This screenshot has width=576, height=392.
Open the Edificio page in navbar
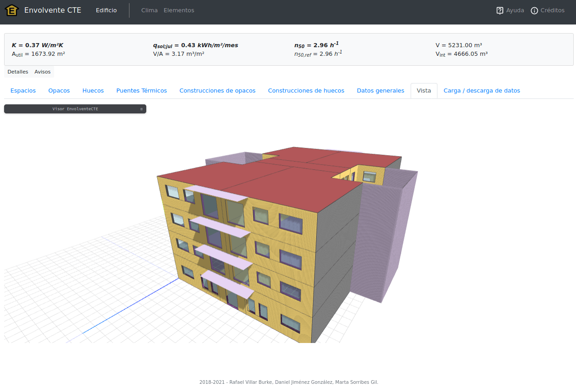tap(106, 10)
